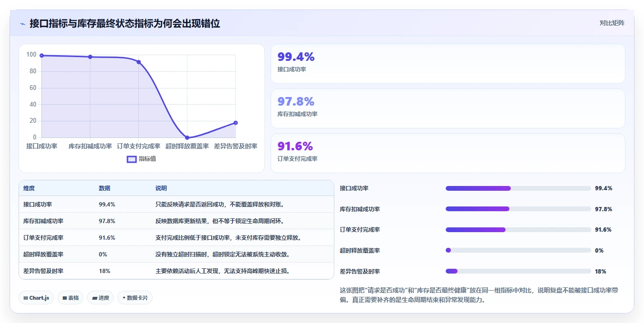This screenshot has width=644, height=323.
Task: Click 订单支付完成率 cell in the table
Action: (43, 238)
